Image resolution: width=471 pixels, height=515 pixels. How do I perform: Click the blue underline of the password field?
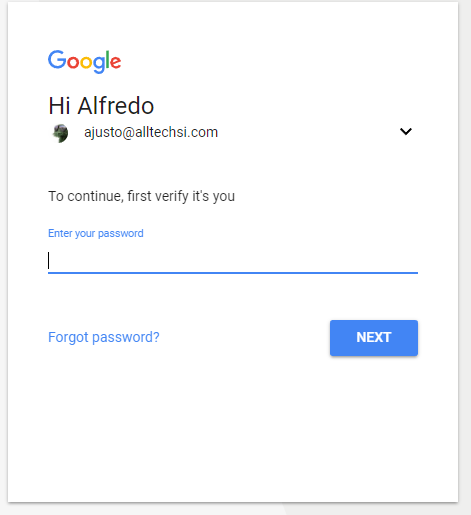tap(233, 273)
